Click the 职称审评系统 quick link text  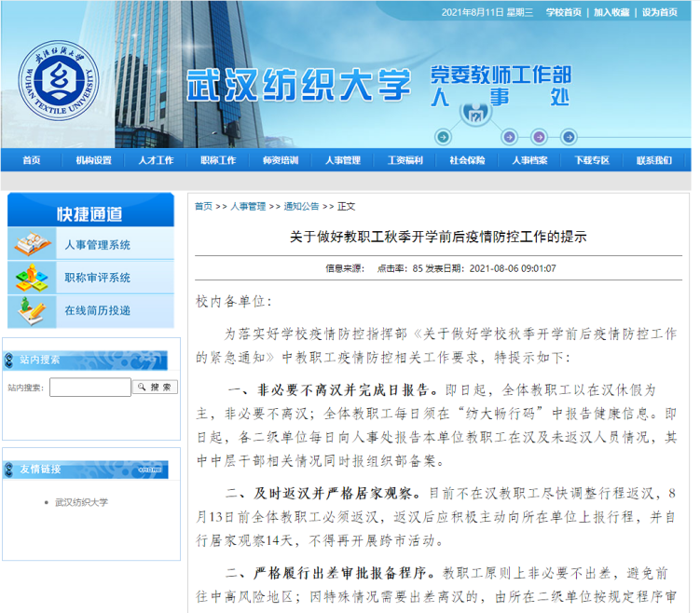pos(97,278)
